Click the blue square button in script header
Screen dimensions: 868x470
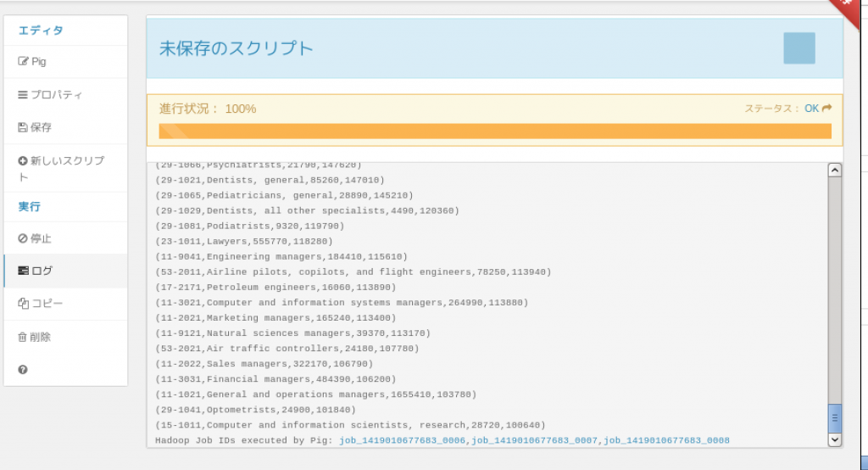point(799,48)
